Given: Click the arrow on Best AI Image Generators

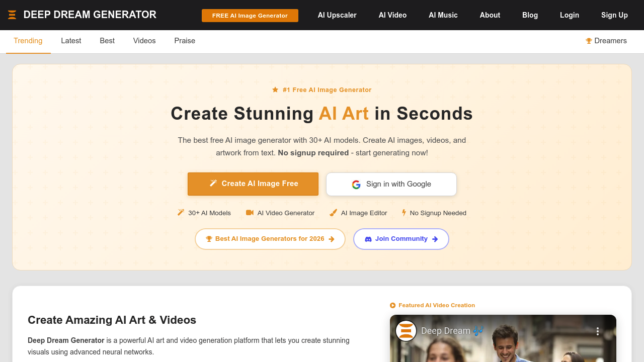Looking at the screenshot, I should (332, 239).
